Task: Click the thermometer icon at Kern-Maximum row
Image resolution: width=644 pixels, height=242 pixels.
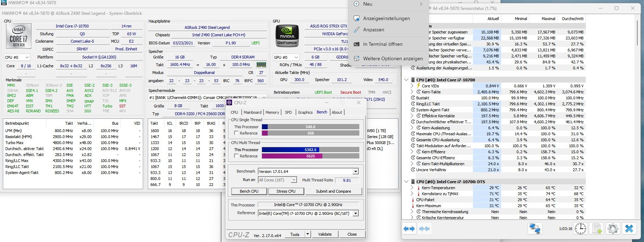Action: tap(413, 206)
